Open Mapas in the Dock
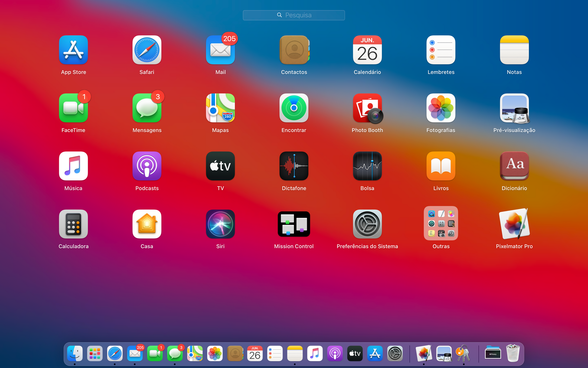Image resolution: width=588 pixels, height=368 pixels. pos(195,353)
